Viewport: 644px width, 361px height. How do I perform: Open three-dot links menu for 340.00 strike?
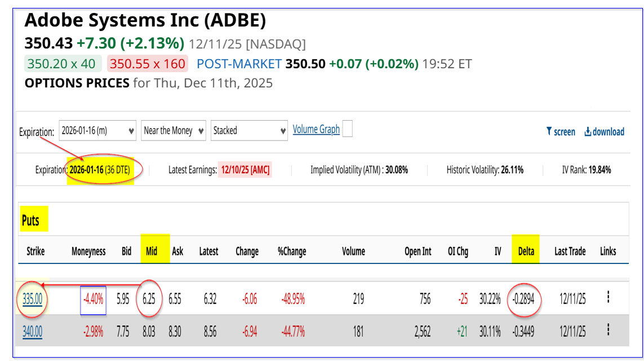(x=608, y=331)
